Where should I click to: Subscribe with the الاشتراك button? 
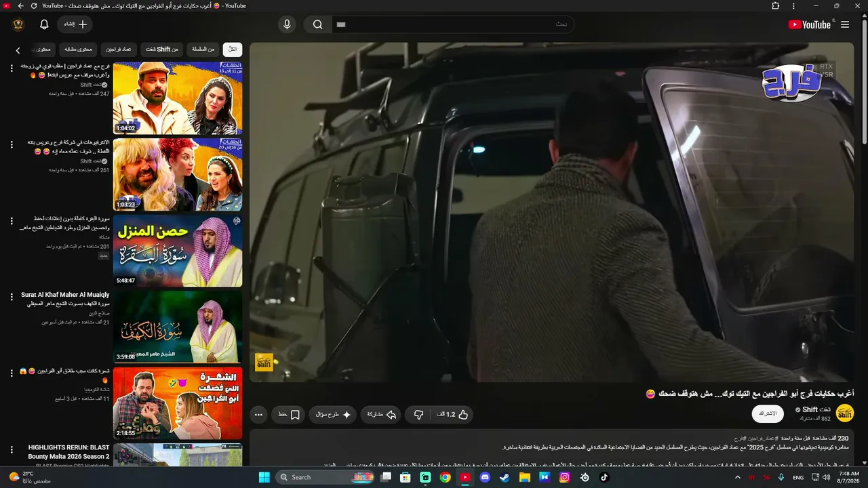[x=768, y=413]
